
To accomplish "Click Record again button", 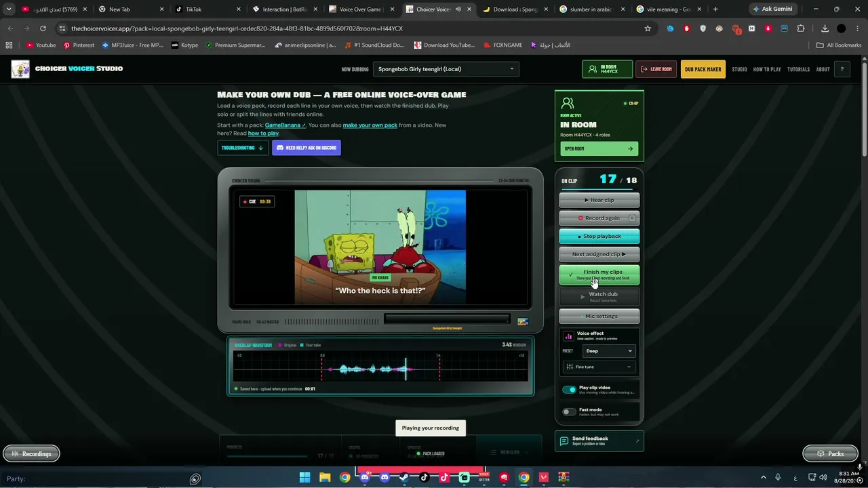I will [x=599, y=218].
